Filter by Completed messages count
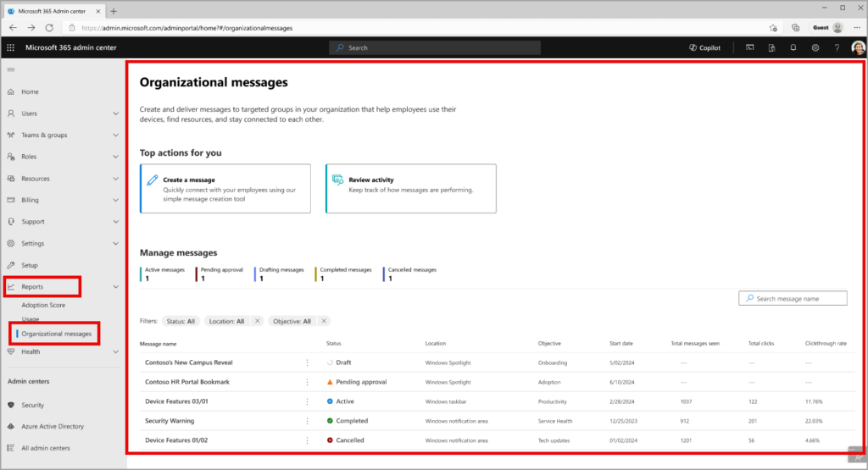Viewport: 868px width, 470px height. pyautogui.click(x=344, y=274)
